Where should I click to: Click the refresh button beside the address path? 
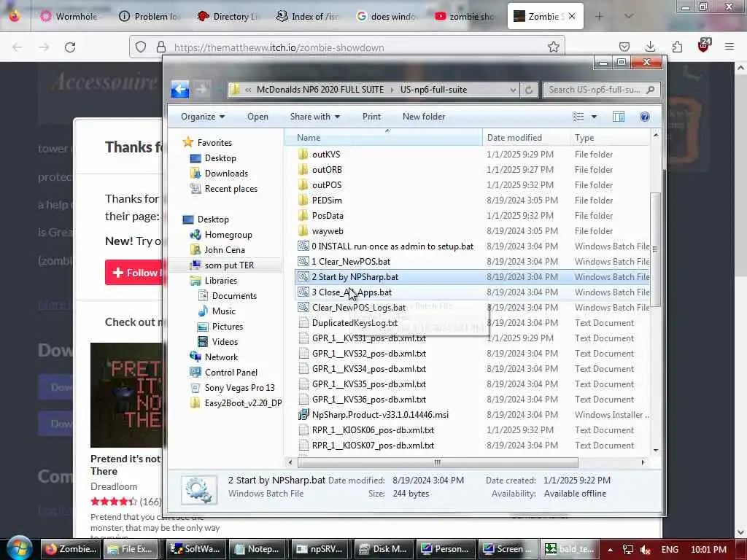click(529, 90)
